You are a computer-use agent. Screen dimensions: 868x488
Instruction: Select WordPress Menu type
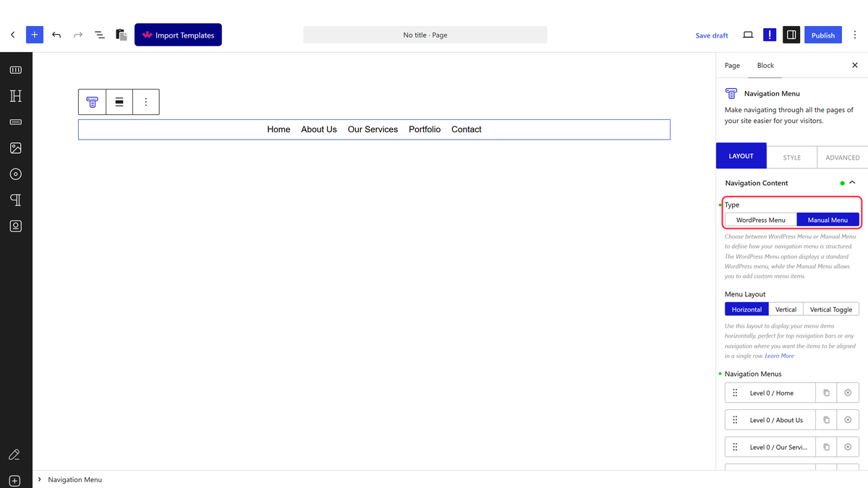click(761, 220)
